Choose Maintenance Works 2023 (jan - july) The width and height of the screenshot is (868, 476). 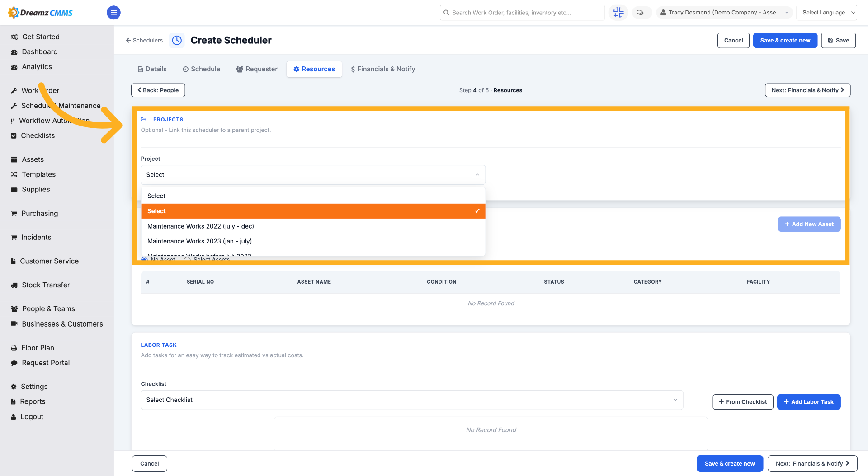pos(313,241)
